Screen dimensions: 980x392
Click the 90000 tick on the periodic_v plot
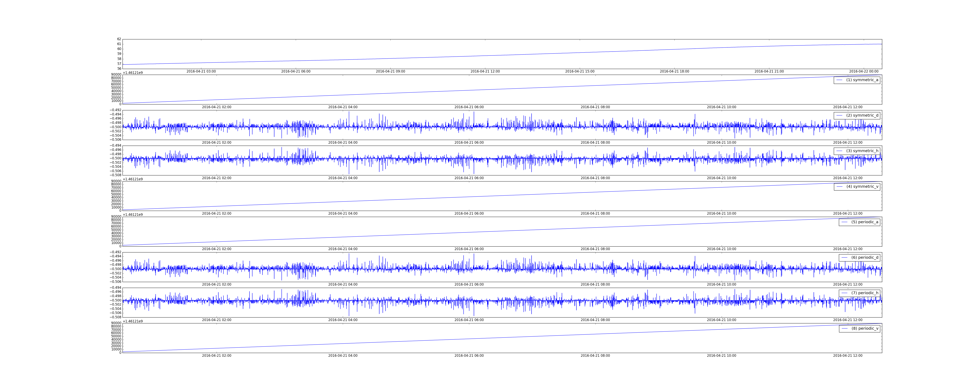(116, 323)
